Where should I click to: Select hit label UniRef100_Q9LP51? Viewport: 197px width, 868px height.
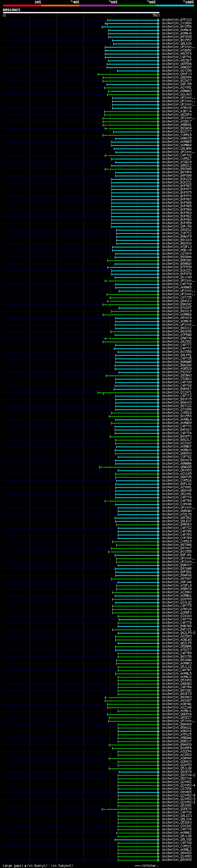click(x=177, y=355)
